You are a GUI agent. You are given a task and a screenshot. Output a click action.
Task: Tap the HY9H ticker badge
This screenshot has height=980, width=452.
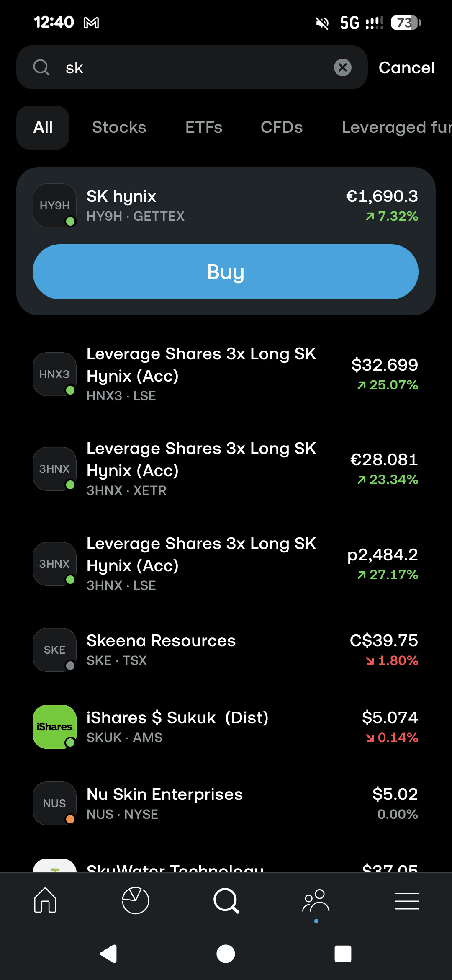tap(54, 205)
